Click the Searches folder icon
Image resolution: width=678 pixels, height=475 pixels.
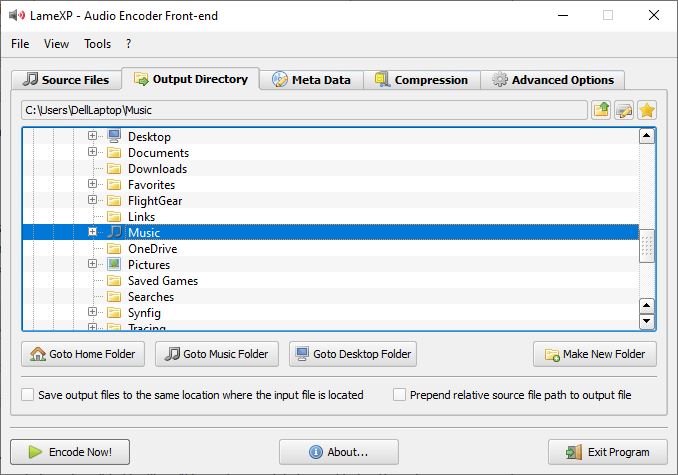tap(114, 296)
